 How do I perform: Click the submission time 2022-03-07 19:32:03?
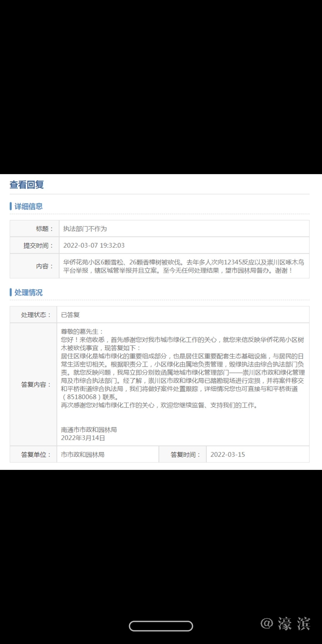coord(94,245)
